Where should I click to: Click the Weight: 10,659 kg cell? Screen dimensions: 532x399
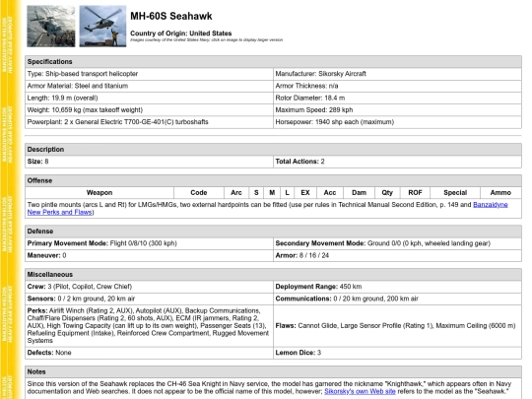[x=149, y=110]
